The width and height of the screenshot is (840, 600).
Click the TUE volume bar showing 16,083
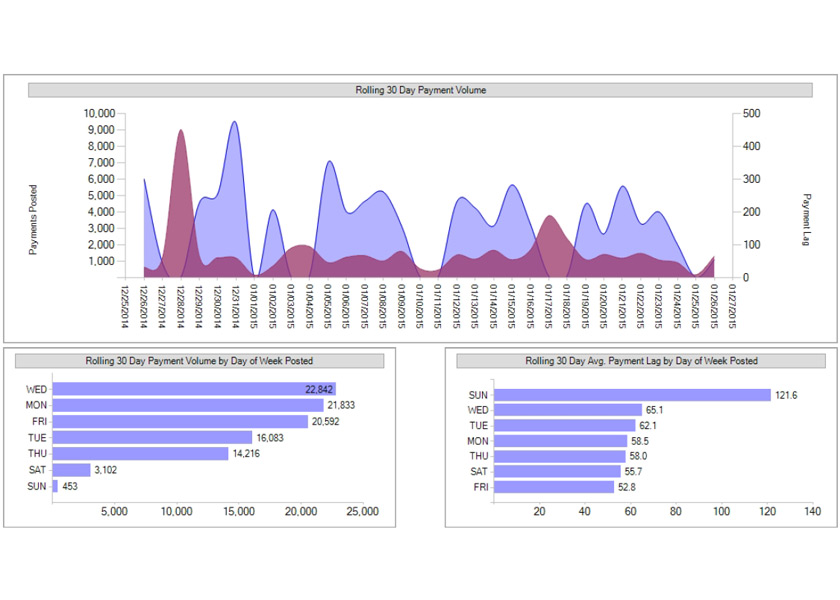click(x=152, y=437)
